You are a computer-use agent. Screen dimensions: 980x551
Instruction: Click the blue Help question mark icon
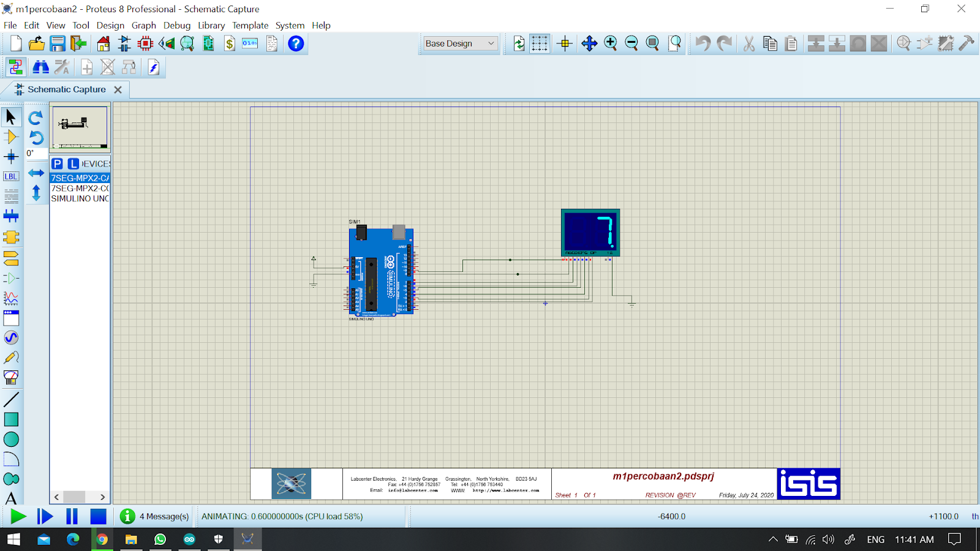pyautogui.click(x=296, y=43)
